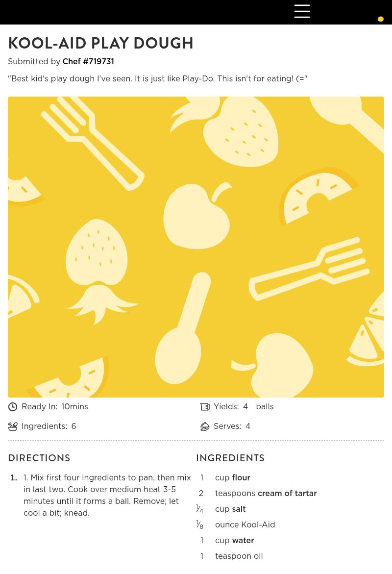This screenshot has width=392, height=574.
Task: Click the Serves dish icon
Action: pyautogui.click(x=205, y=426)
